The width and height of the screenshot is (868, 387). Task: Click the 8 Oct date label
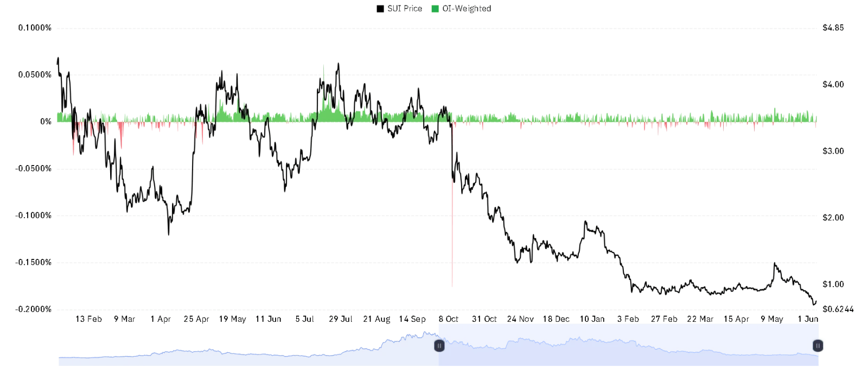pos(449,319)
